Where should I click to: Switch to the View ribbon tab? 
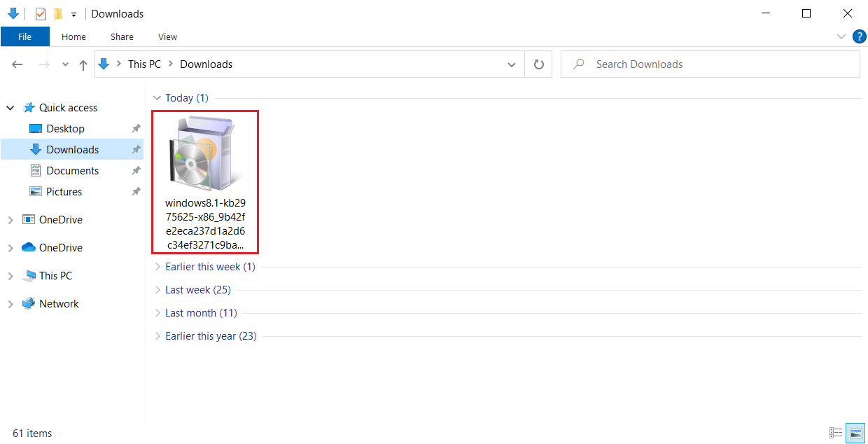click(x=167, y=36)
